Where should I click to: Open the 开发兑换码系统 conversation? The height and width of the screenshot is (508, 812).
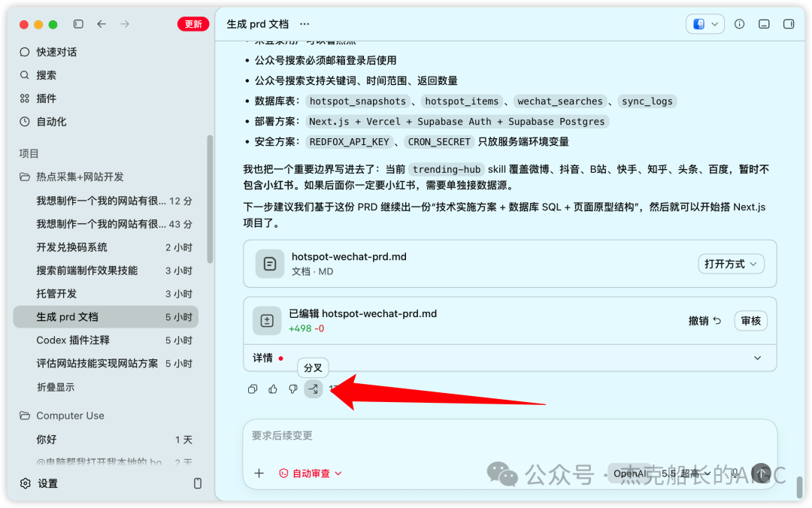click(106, 247)
